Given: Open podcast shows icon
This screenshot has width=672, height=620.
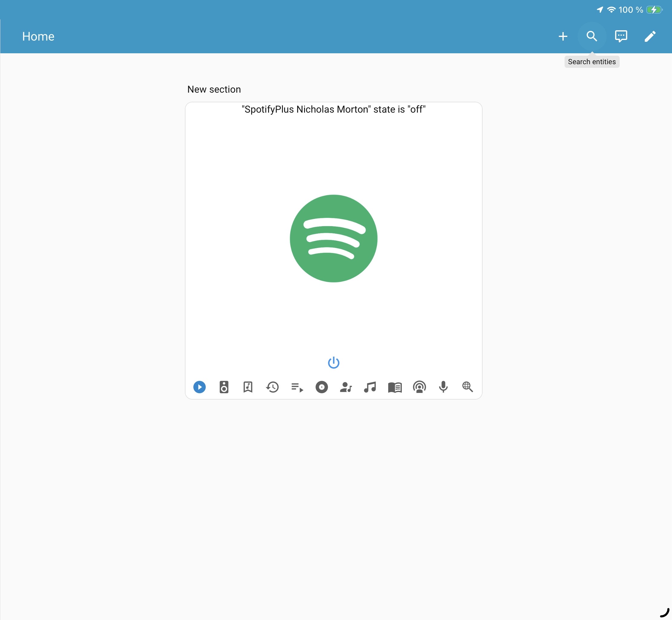Looking at the screenshot, I should point(419,387).
